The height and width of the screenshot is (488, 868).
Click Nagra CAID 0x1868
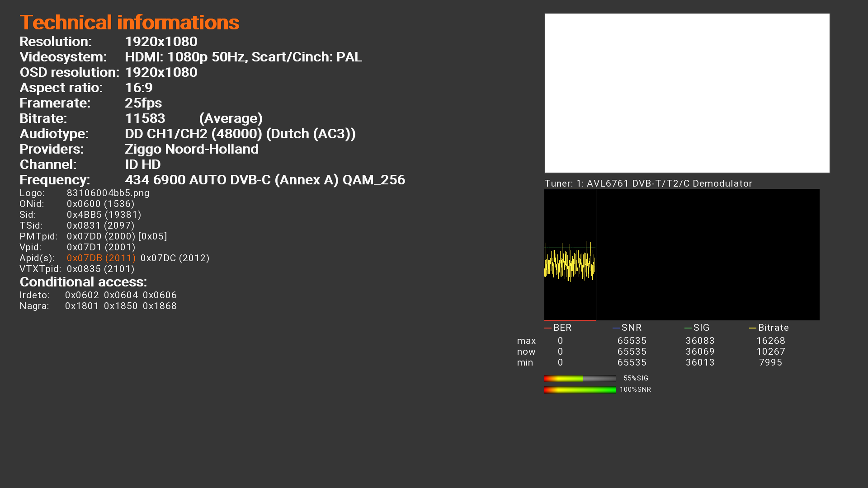(x=160, y=306)
